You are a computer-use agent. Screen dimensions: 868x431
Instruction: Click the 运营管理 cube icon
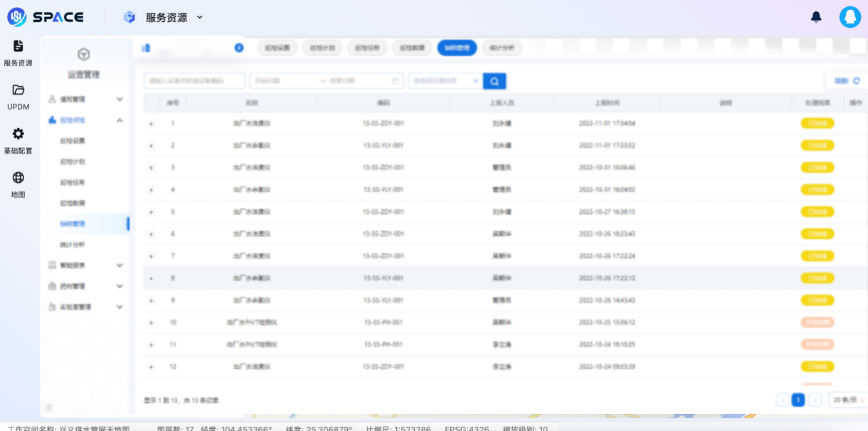coord(84,55)
